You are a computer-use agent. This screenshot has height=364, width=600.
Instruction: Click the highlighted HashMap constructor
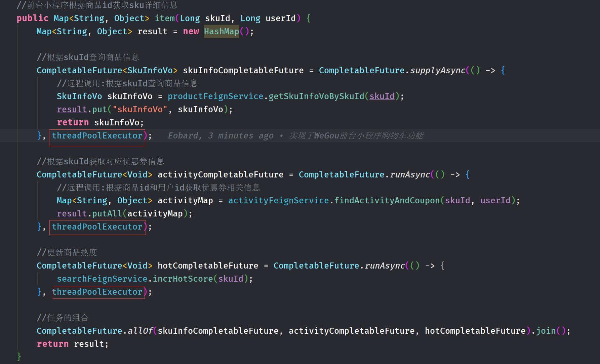click(221, 32)
